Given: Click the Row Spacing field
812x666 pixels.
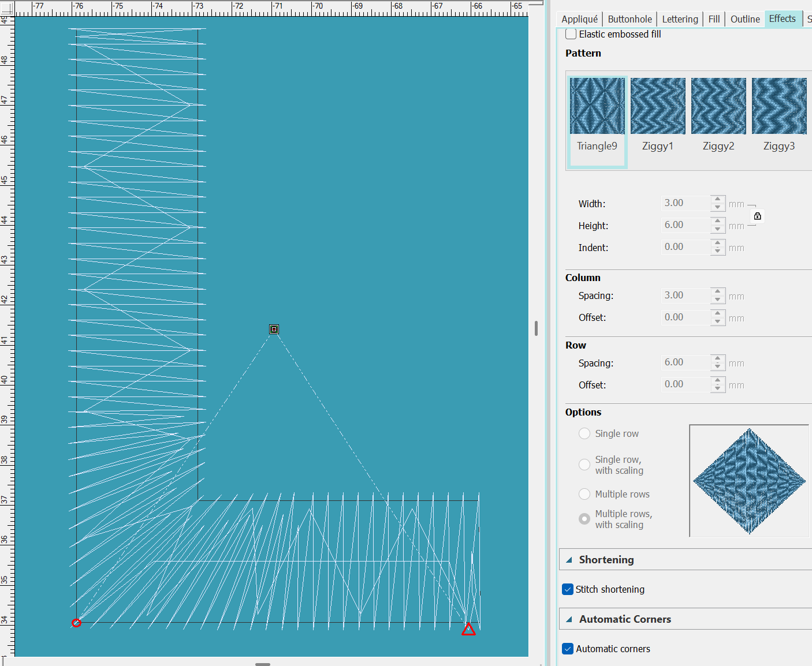Looking at the screenshot, I should (x=686, y=362).
